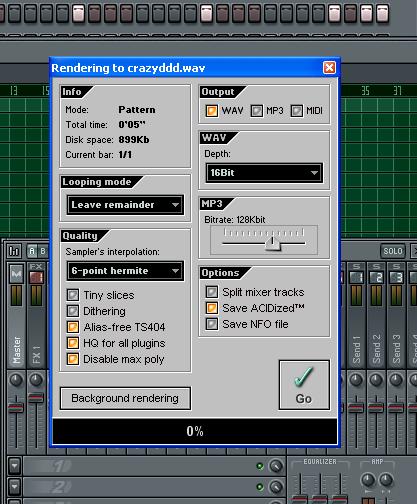Toggle Alias-free TS404 option

point(73,327)
